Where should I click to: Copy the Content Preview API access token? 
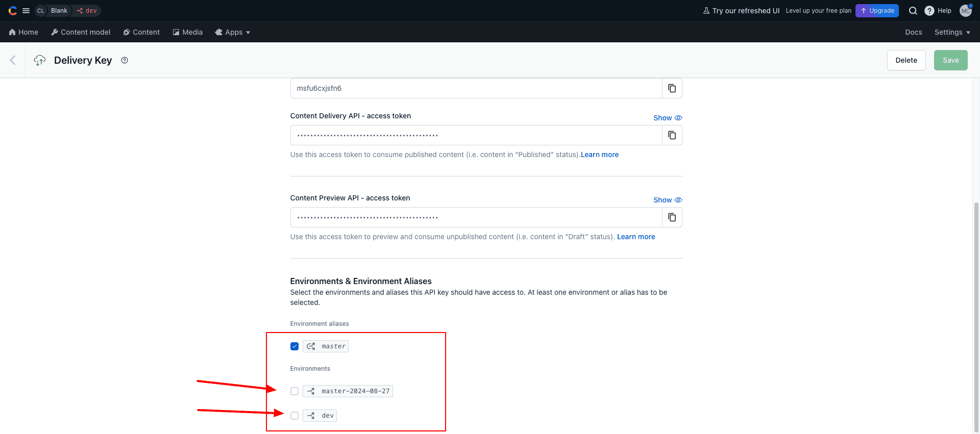(x=672, y=217)
